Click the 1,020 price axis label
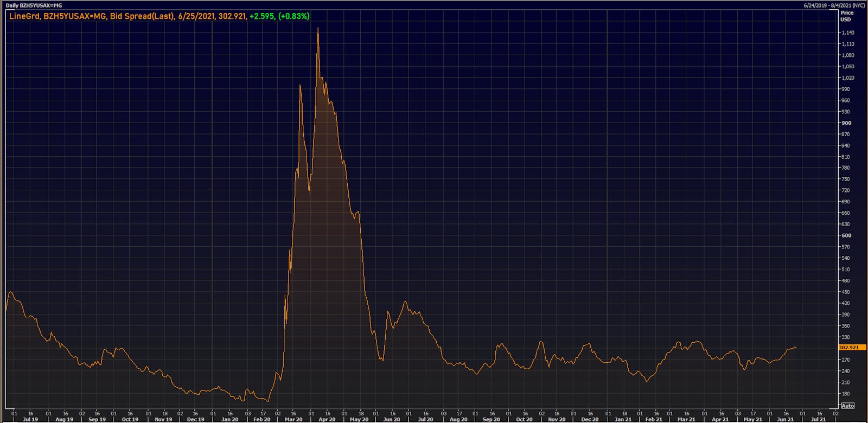 848,78
